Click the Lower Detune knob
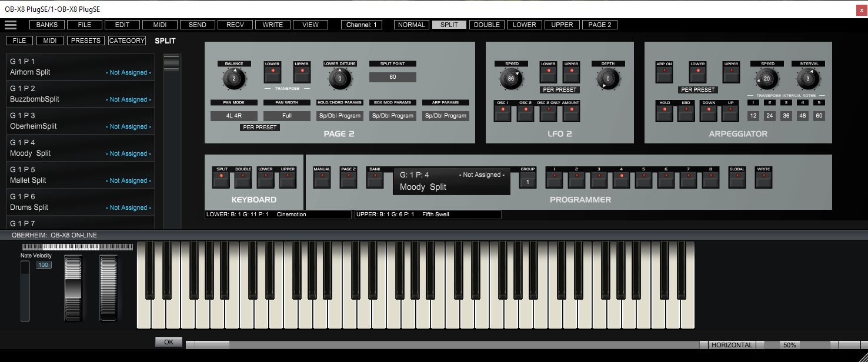868x362 pixels. pyautogui.click(x=339, y=79)
